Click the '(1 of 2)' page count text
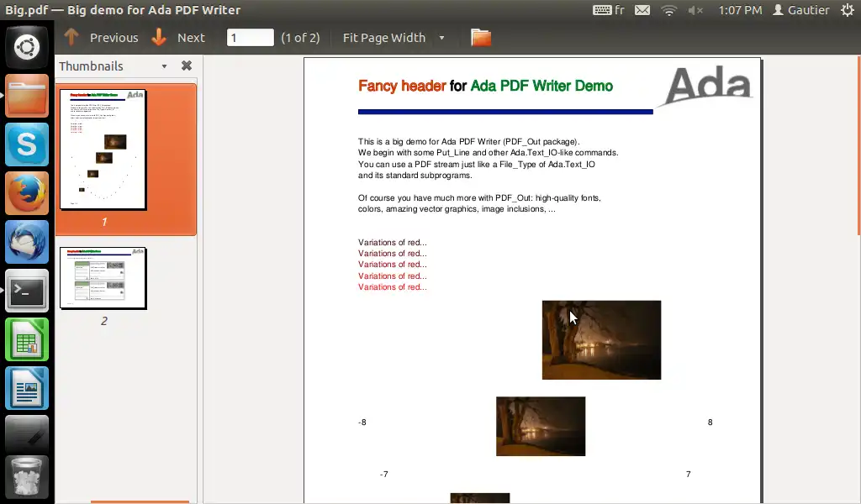The width and height of the screenshot is (861, 504). point(300,37)
